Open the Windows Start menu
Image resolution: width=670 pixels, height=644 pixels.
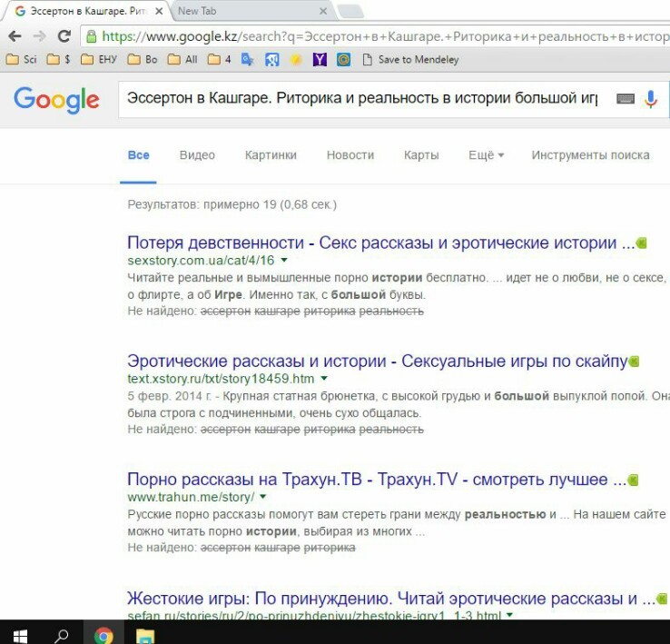click(x=20, y=636)
